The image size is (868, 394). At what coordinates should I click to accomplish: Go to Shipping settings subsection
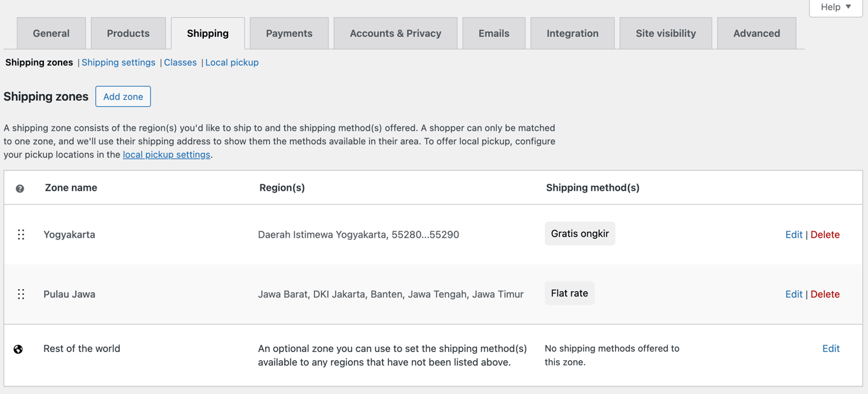coord(118,62)
